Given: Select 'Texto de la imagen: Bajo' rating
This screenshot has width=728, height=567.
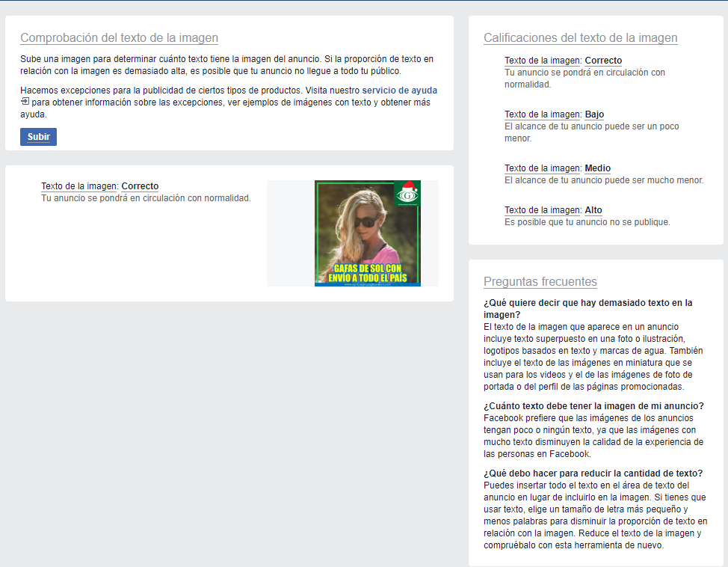Looking at the screenshot, I should (555, 114).
